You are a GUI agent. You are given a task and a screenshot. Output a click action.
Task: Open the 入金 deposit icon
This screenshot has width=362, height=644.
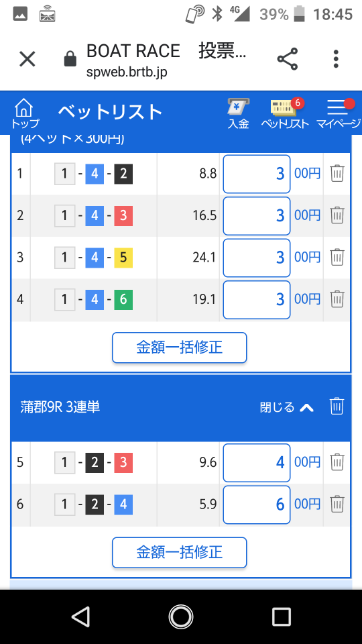tap(239, 113)
